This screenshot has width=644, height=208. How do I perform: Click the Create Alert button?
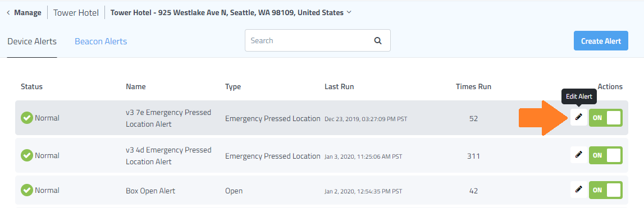click(601, 40)
